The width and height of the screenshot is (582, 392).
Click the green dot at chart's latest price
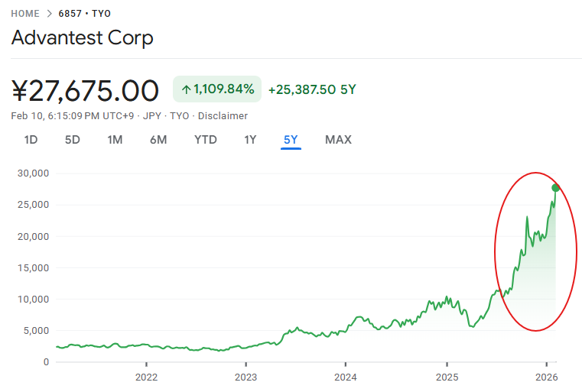[555, 188]
